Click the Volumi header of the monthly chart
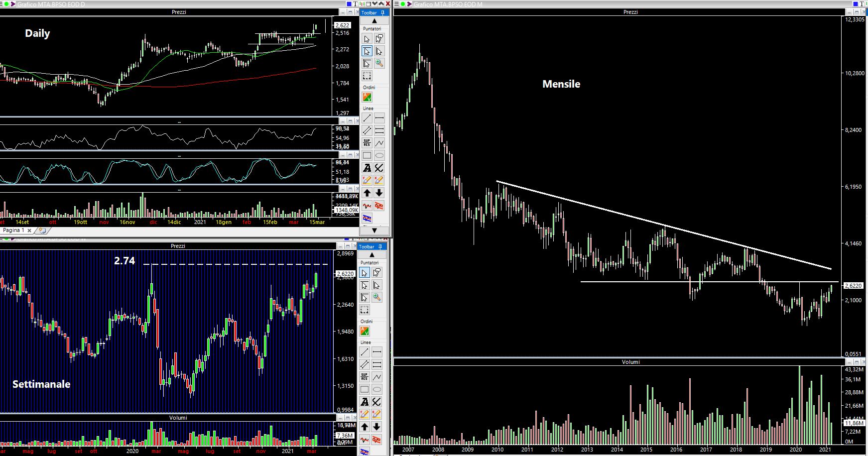This screenshot has width=868, height=456. click(630, 362)
